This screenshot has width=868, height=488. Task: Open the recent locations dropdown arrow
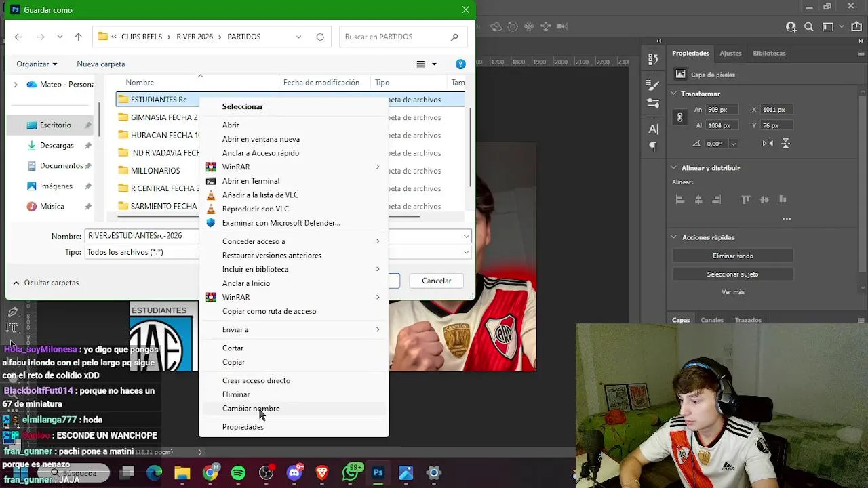(x=60, y=37)
